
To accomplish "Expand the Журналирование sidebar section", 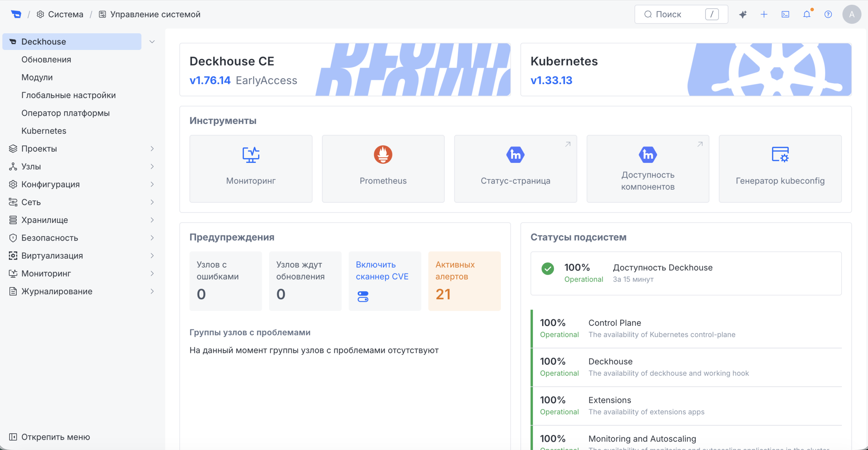I will coord(152,291).
